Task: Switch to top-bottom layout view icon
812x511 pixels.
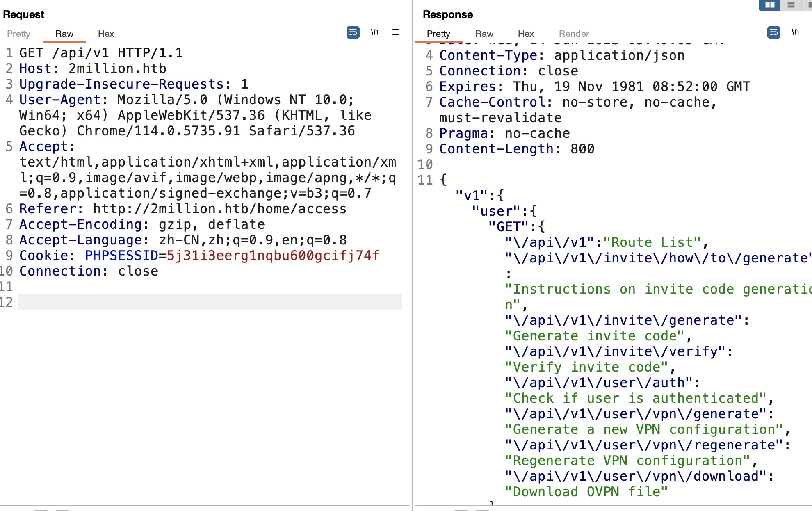Action: coord(791,5)
